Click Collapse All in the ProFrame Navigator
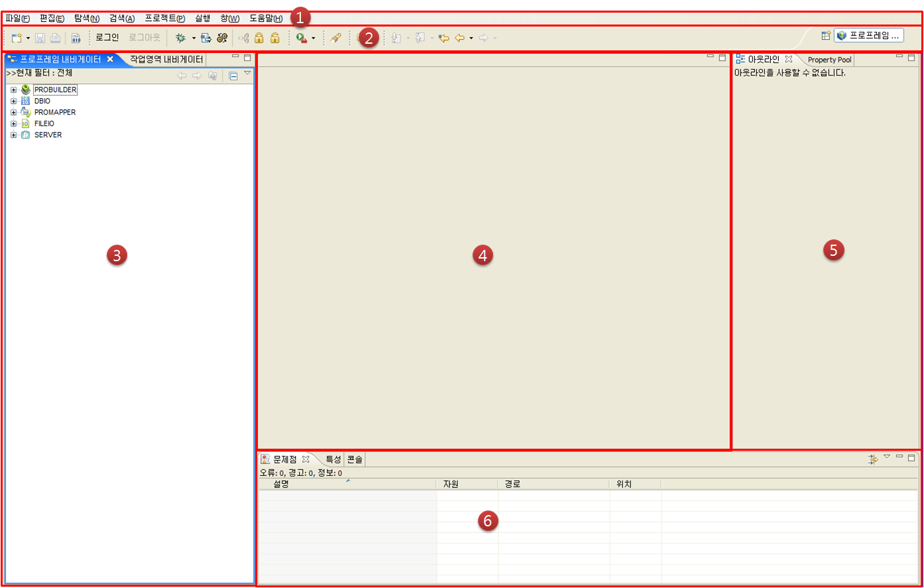 (233, 76)
